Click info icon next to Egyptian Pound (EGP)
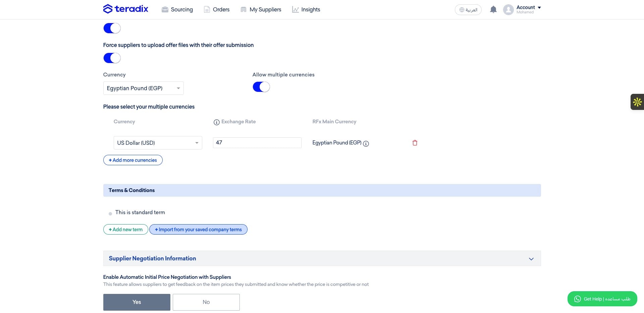The height and width of the screenshot is (313, 644). pos(366,143)
